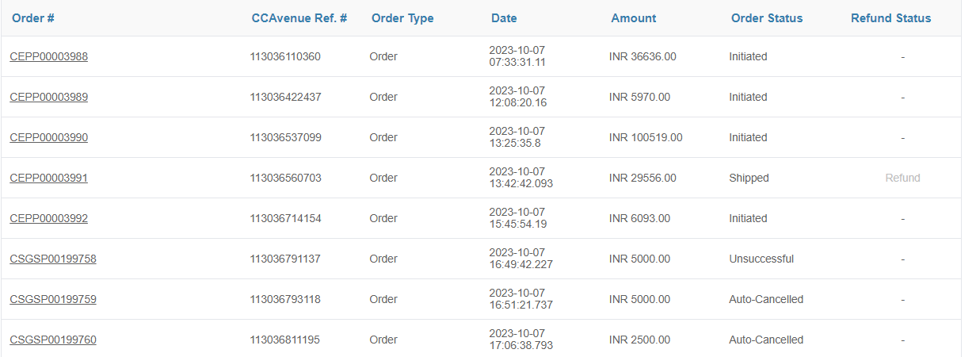Open order CEPP00003991 link
Screen dimensions: 980x357
tap(48, 178)
